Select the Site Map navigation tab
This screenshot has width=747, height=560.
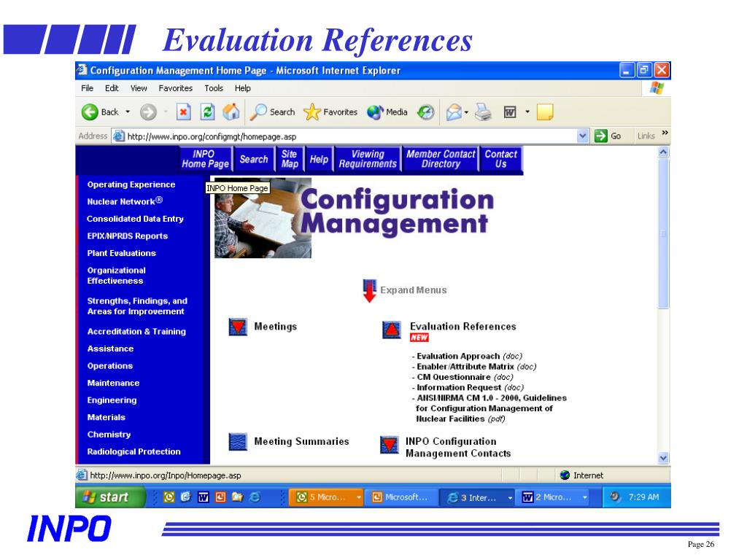(x=290, y=159)
